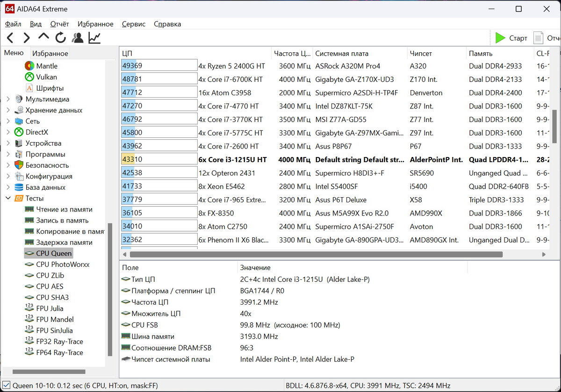Click the Back navigation arrow
Screen dimensions: 561x392
[x=10, y=38]
